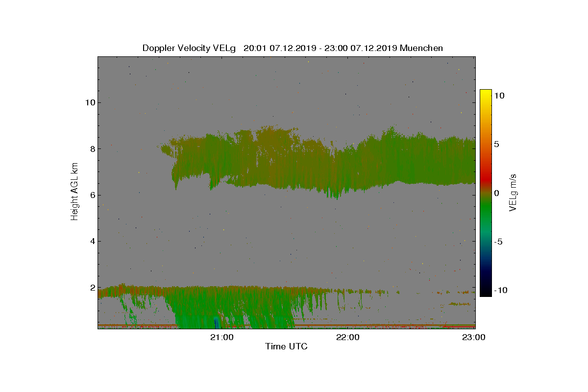Click the height tick label '4'
Screen dimensions: 588x392
(x=92, y=241)
